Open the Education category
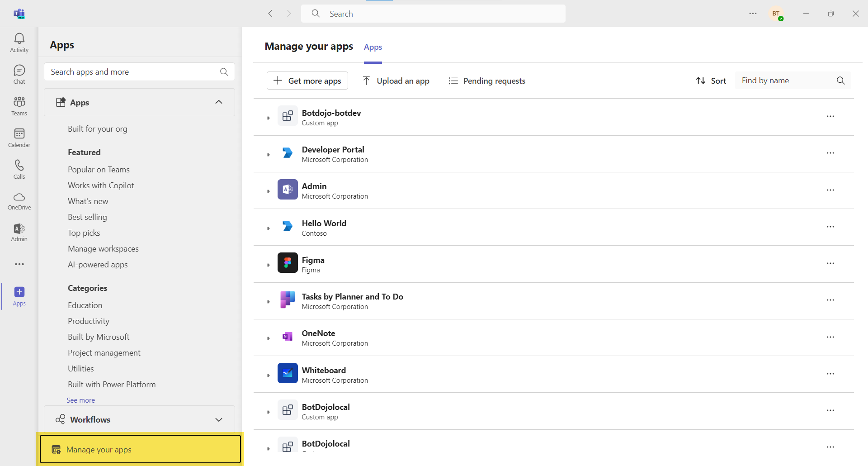 tap(85, 305)
